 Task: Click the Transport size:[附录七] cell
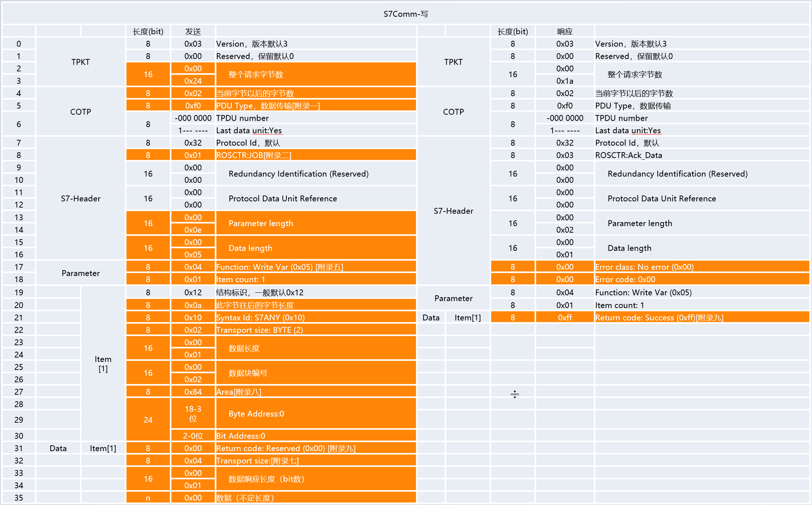point(315,461)
